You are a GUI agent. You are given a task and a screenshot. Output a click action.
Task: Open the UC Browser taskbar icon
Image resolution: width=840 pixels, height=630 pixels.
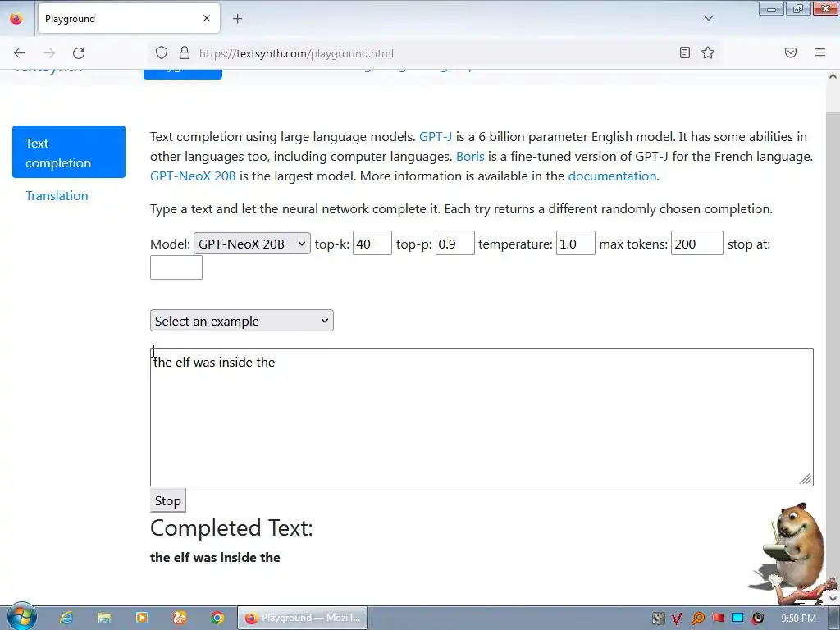[x=180, y=618]
